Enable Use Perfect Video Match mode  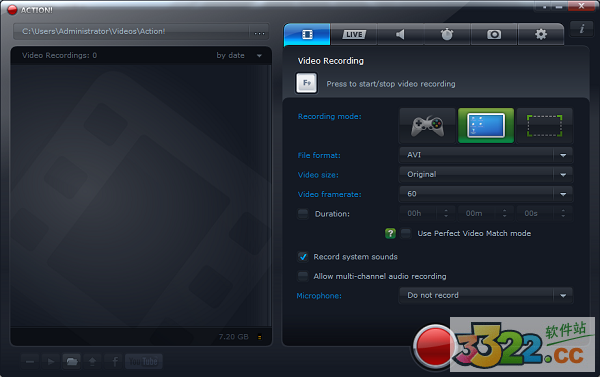[x=406, y=233]
